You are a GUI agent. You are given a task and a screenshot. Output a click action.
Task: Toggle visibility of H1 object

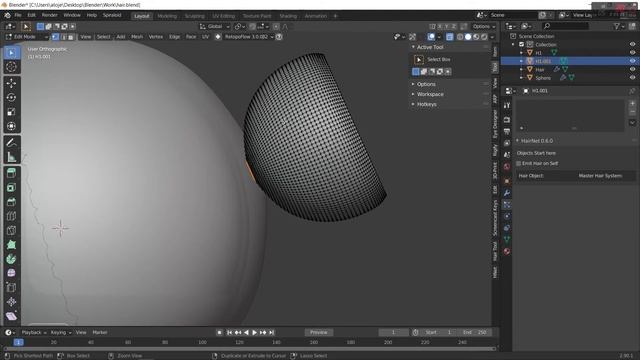coord(632,53)
